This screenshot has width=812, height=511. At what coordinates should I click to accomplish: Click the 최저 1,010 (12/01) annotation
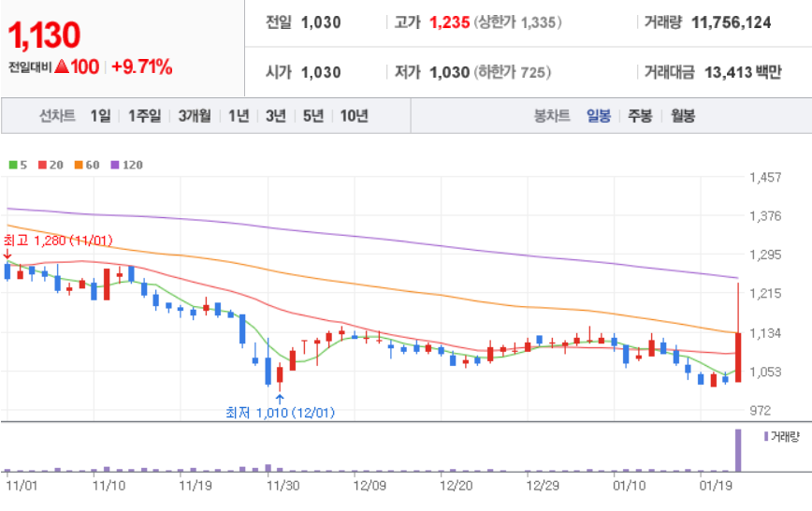(280, 413)
